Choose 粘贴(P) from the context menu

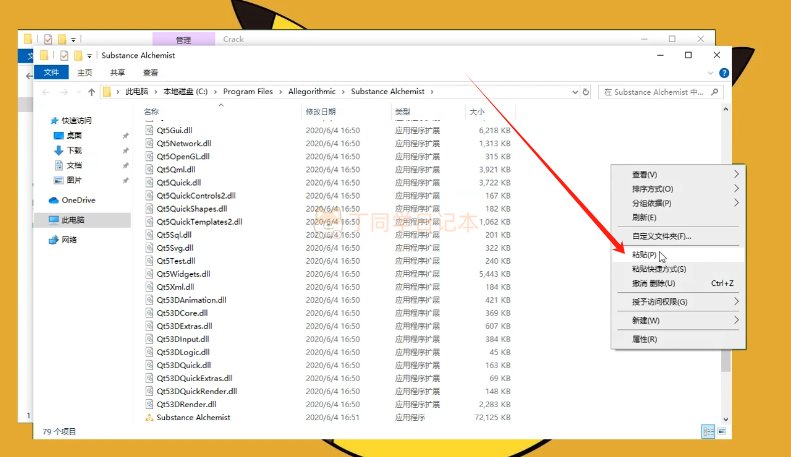[644, 255]
